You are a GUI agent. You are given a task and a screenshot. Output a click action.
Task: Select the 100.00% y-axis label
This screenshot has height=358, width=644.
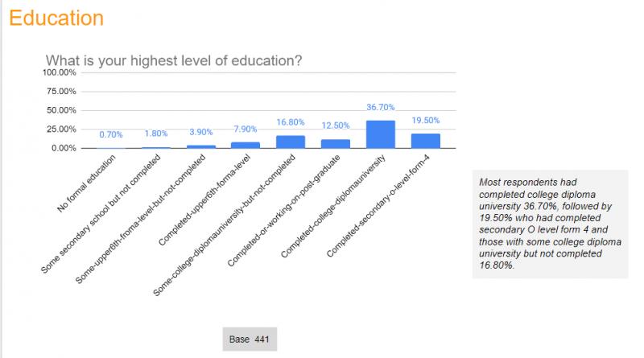point(60,72)
